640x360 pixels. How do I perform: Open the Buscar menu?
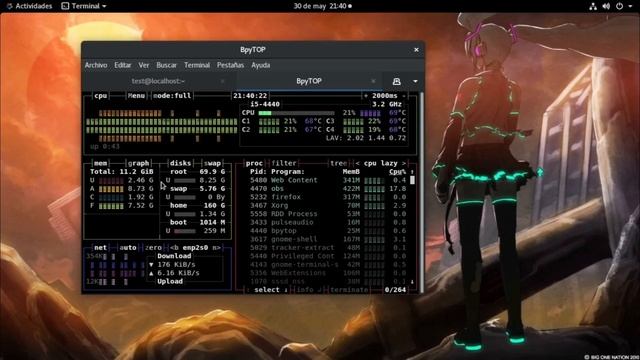click(167, 65)
